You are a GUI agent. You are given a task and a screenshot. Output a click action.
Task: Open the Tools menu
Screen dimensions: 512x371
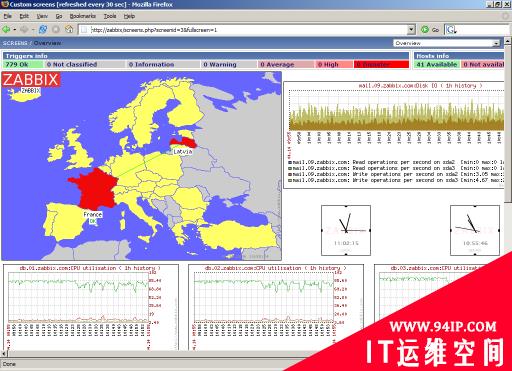[x=110, y=16]
